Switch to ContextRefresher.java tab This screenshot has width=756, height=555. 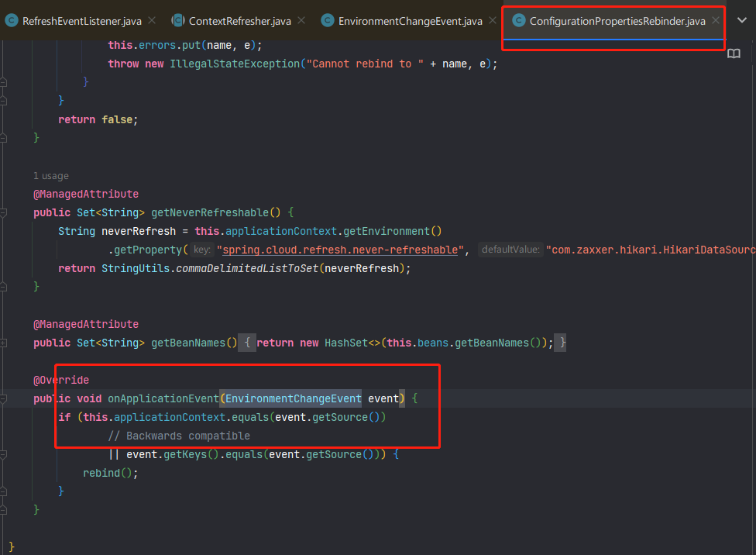(x=239, y=21)
